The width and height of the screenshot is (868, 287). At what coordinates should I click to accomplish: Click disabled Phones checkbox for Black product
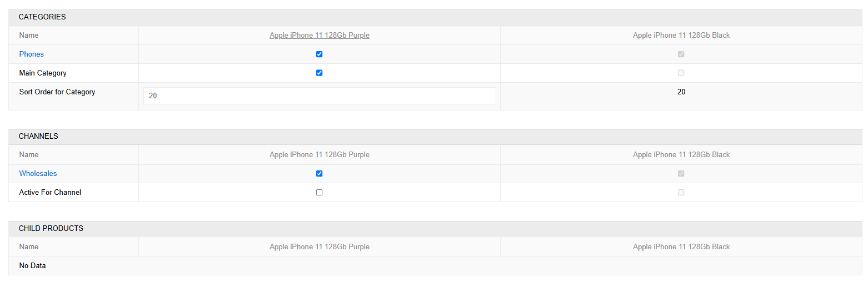click(681, 54)
